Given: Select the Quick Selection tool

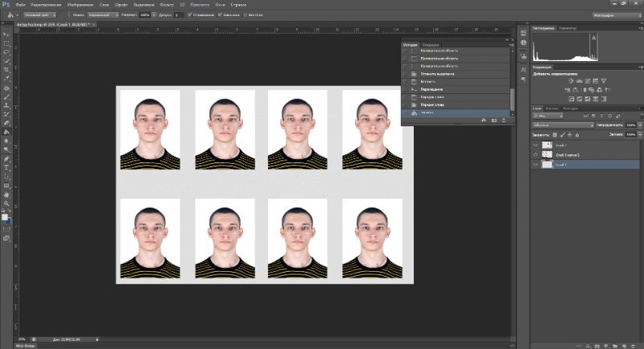Looking at the screenshot, I should point(6,61).
